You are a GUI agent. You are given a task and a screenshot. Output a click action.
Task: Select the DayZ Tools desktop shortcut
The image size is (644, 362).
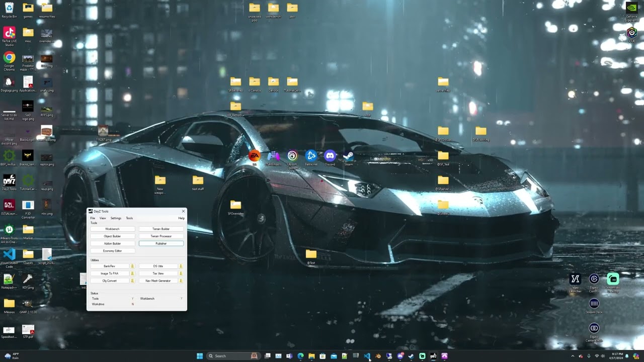(x=9, y=183)
